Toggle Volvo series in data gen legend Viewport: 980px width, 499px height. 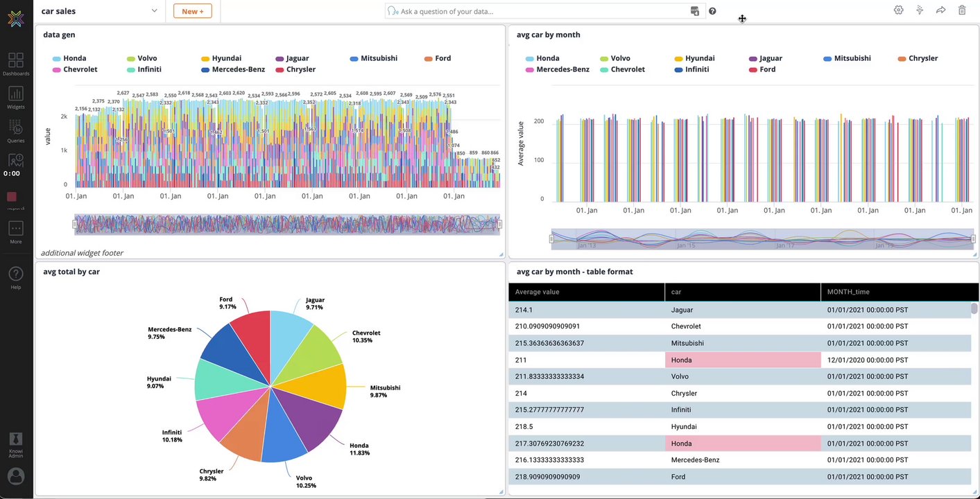tap(142, 58)
